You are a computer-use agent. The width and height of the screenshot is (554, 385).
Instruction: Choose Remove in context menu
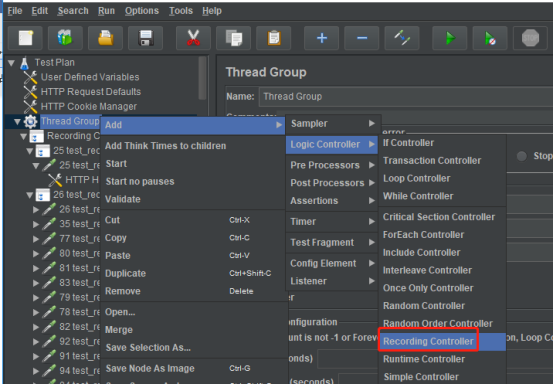(193, 291)
